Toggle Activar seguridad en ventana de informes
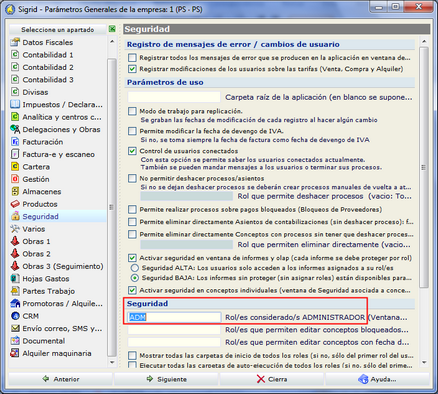438x394 pixels. pyautogui.click(x=132, y=258)
